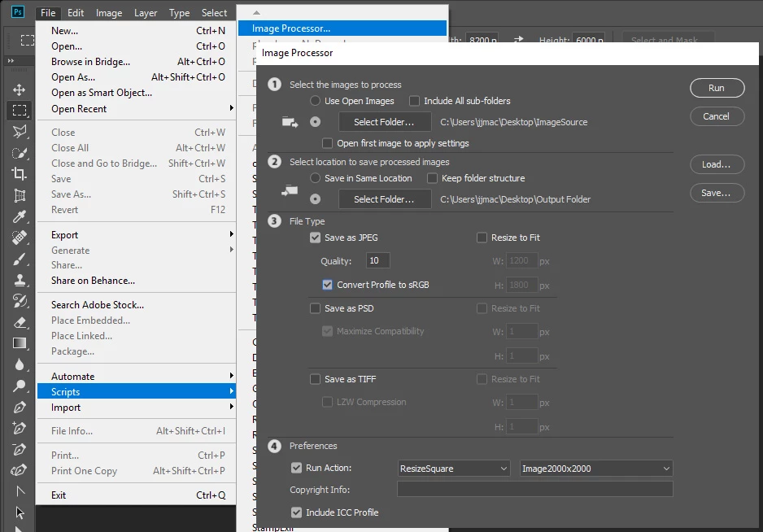Select the Brush tool

coord(19,259)
